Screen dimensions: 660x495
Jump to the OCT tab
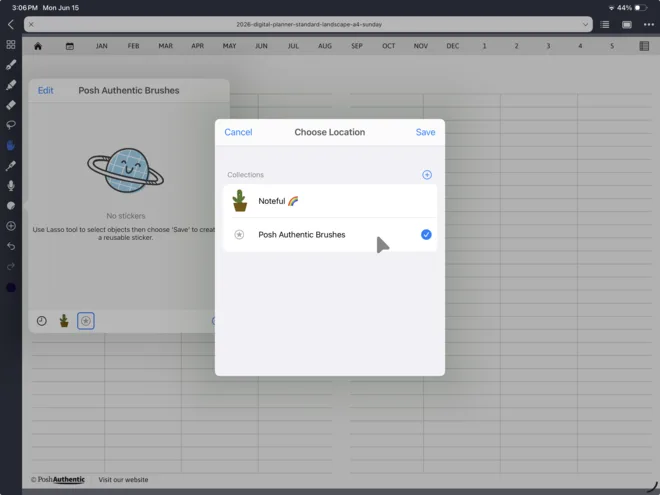click(389, 46)
